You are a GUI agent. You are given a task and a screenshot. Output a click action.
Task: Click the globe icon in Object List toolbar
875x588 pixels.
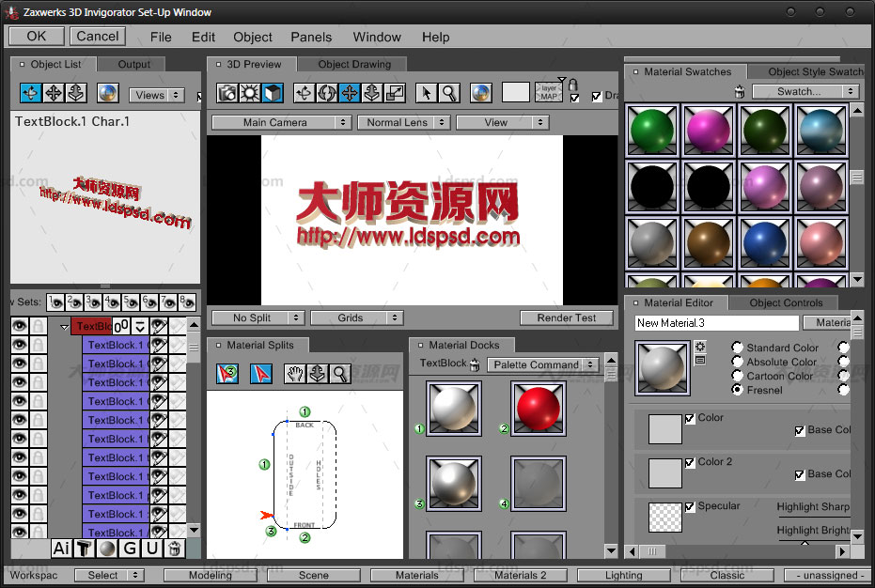[108, 93]
